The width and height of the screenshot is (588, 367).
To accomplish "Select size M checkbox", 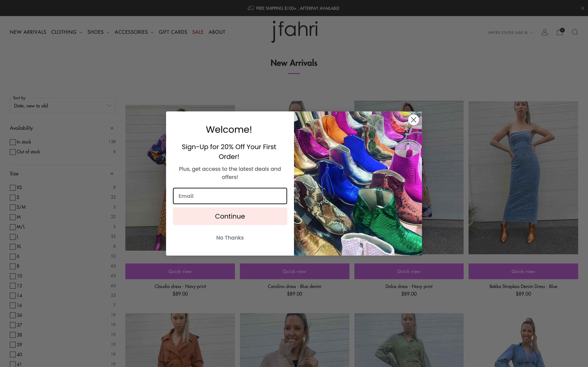I will point(13,217).
